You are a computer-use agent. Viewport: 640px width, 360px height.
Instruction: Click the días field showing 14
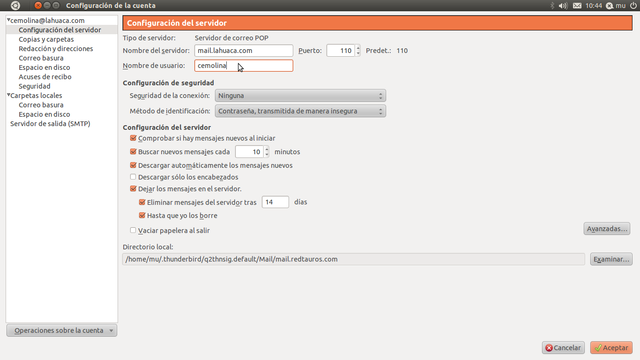(275, 202)
